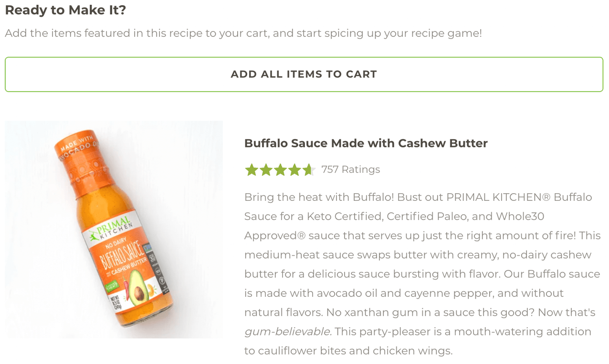This screenshot has height=364, width=609.
Task: Open the Buffalo Sauce bottle product image
Action: 114,229
